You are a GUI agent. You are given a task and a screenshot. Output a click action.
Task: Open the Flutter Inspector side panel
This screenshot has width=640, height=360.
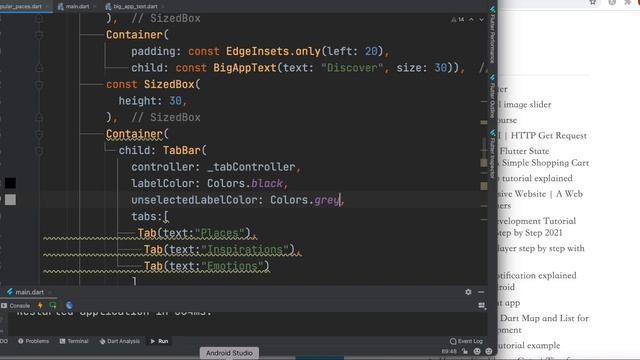point(493,154)
